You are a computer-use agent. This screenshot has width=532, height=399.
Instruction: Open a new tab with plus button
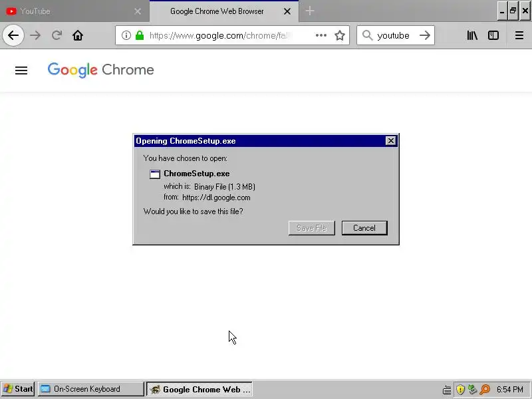click(309, 11)
